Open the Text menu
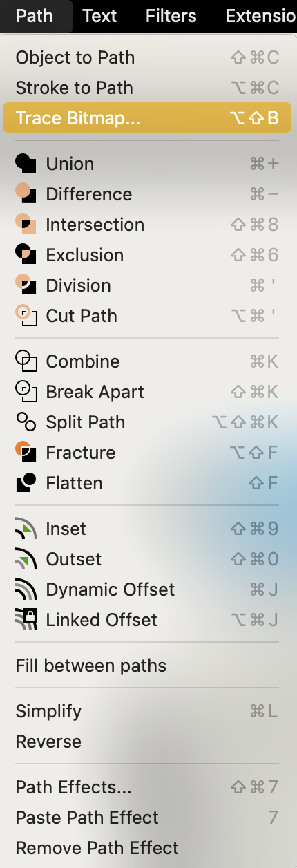Viewport: 297px width, 868px height. [x=99, y=16]
